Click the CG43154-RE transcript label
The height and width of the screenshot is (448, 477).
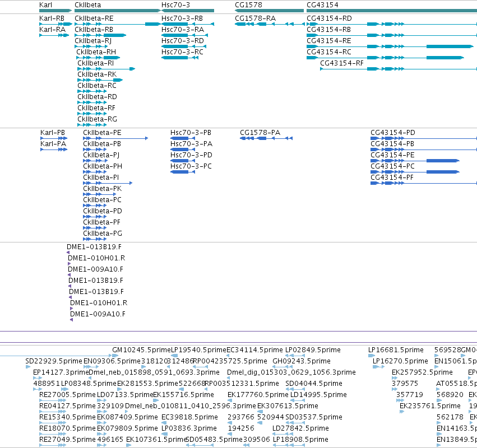point(329,41)
